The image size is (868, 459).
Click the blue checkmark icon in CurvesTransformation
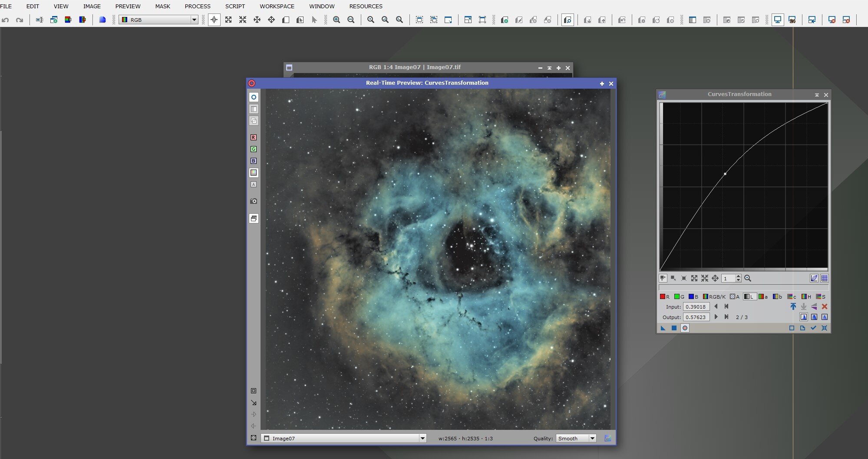pyautogui.click(x=813, y=328)
